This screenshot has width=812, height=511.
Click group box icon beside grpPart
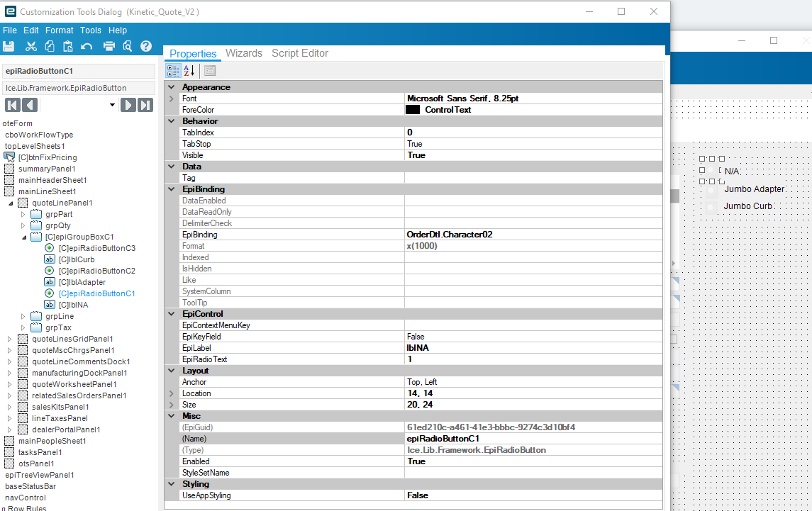(x=36, y=214)
